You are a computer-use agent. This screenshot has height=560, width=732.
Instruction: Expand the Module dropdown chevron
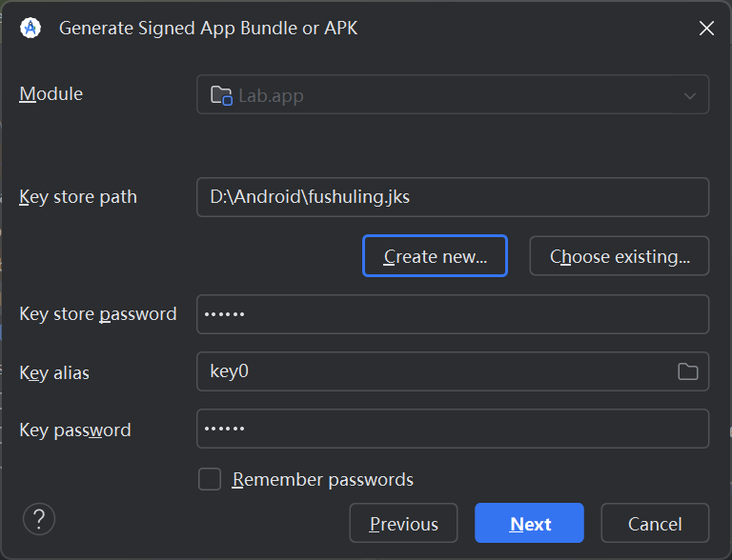pyautogui.click(x=690, y=95)
